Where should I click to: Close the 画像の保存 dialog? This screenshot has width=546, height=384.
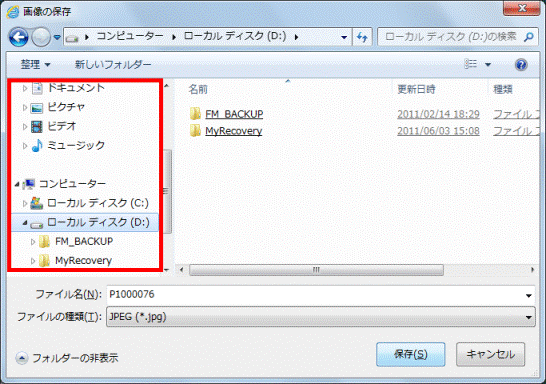click(x=521, y=8)
